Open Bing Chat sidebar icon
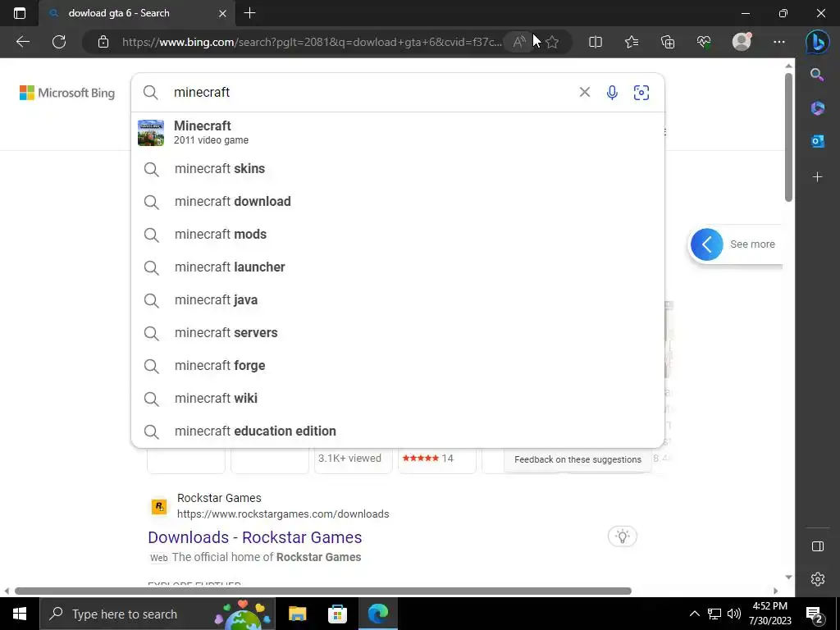Screen dimensions: 840x630 pyautogui.click(x=818, y=42)
